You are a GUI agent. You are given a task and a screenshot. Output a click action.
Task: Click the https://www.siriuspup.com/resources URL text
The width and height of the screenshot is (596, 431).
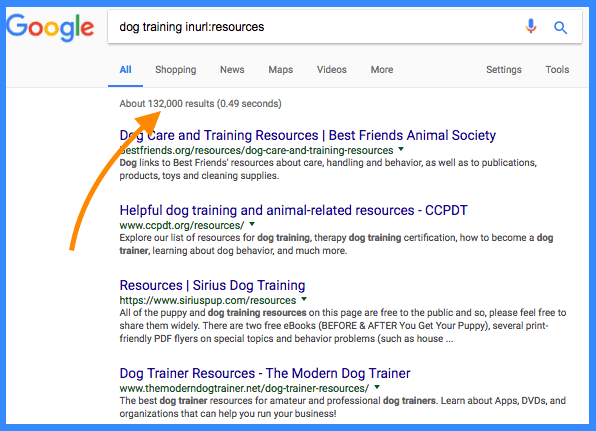coord(208,300)
